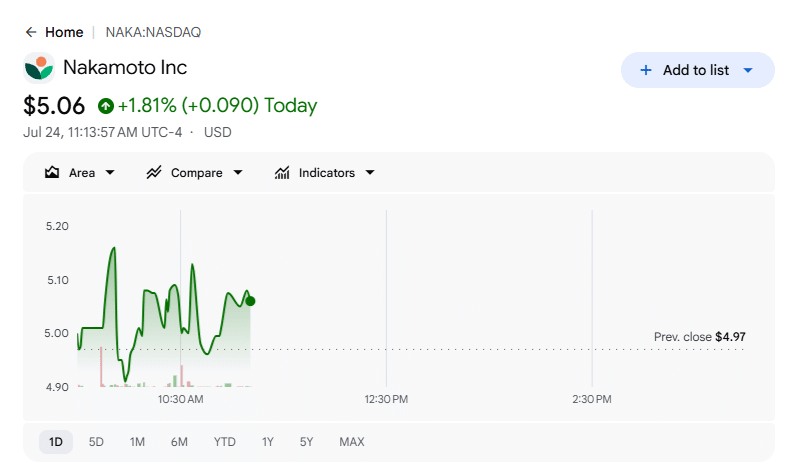Select the 5D time range tab
797x472 pixels.
pyautogui.click(x=96, y=442)
